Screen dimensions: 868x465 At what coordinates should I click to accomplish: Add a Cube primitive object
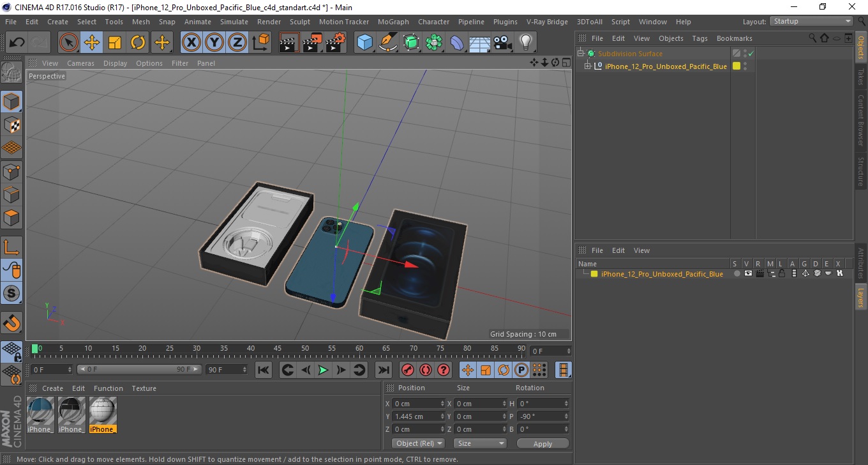click(364, 43)
